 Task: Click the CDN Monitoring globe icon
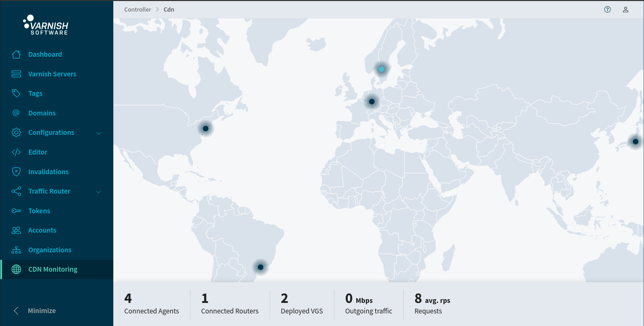pos(16,269)
